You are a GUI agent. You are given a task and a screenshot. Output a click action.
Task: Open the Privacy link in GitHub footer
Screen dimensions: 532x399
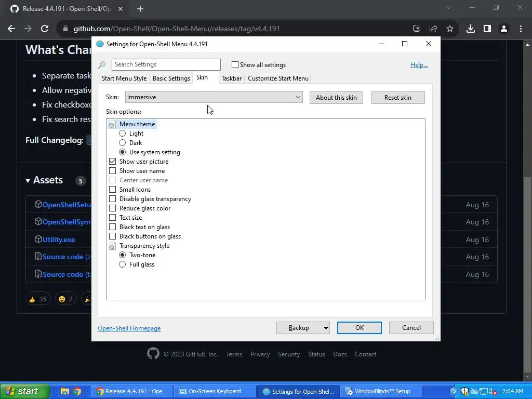pos(260,354)
